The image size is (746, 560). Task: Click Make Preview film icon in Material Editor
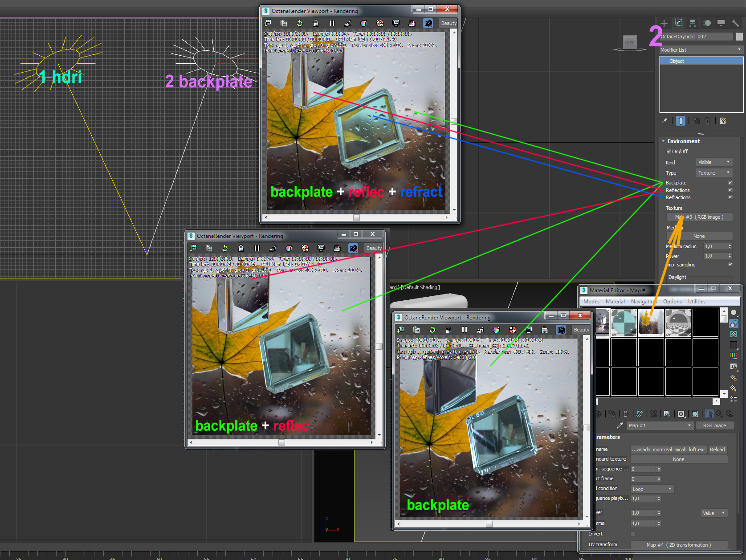(x=734, y=367)
